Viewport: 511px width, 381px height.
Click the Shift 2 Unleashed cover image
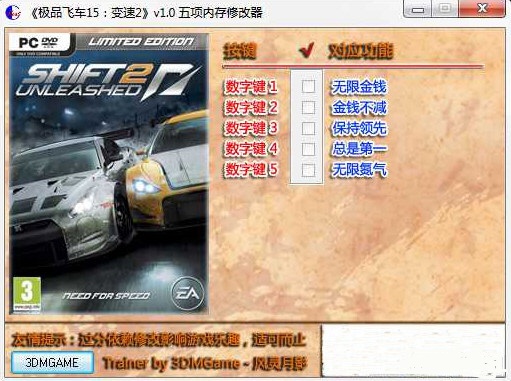click(x=109, y=173)
